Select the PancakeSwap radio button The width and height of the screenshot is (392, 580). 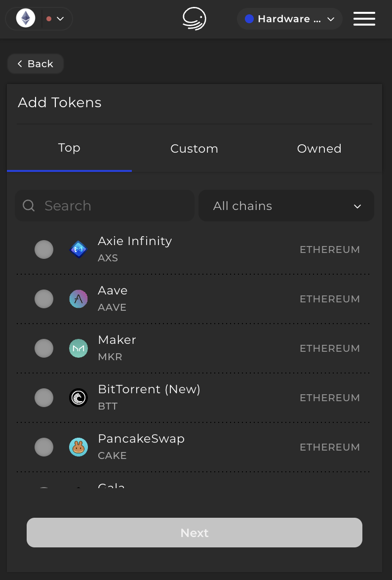(x=44, y=447)
